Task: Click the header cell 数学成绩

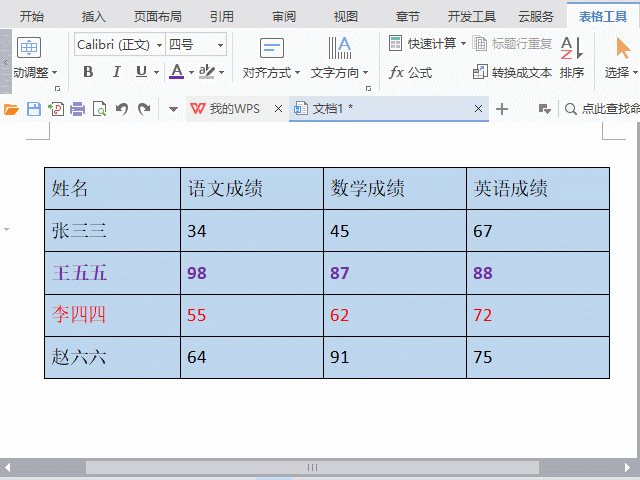Action: click(x=395, y=189)
